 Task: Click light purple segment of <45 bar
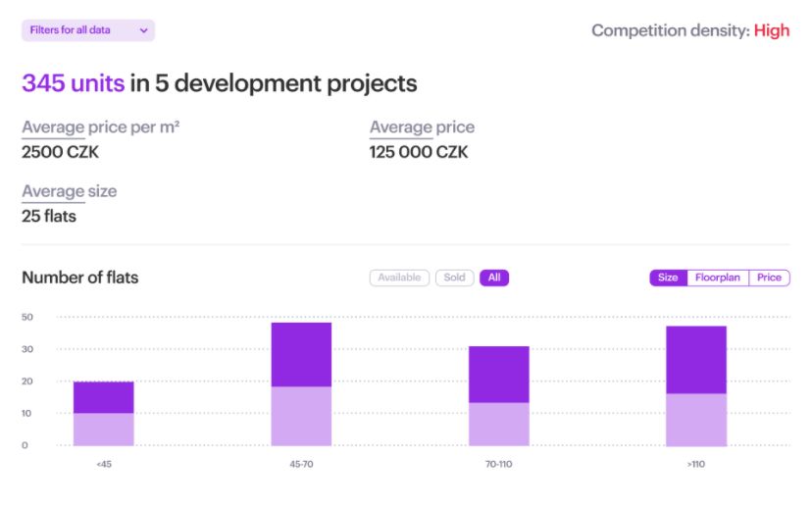104,430
